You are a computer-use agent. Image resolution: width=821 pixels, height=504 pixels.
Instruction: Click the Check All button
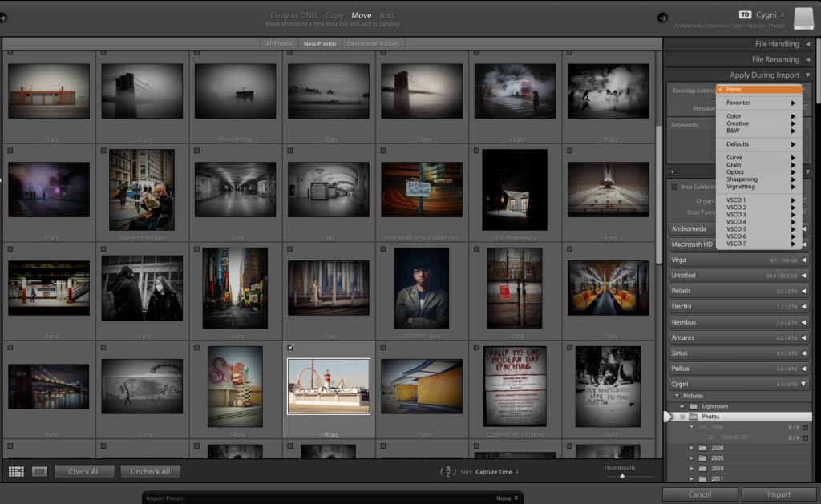click(x=83, y=472)
